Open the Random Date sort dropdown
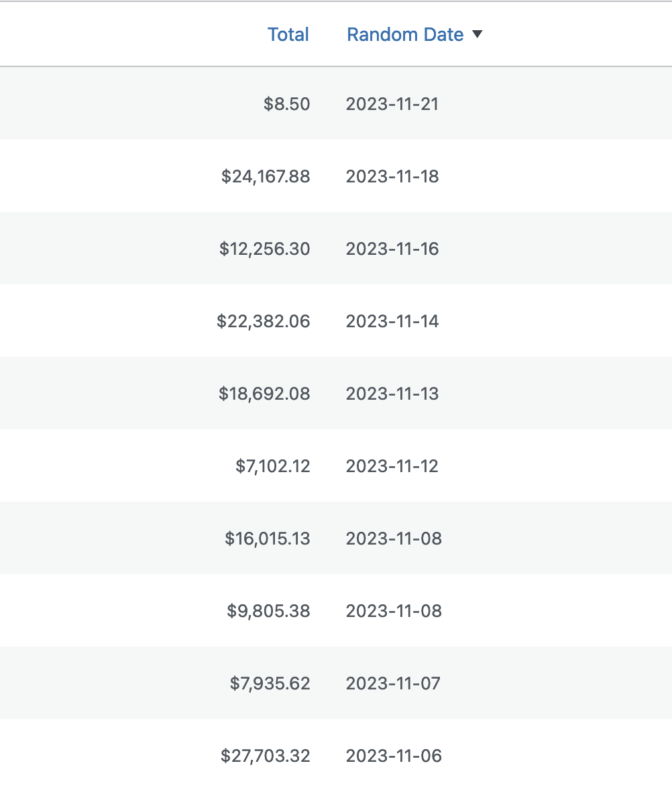 [x=478, y=34]
